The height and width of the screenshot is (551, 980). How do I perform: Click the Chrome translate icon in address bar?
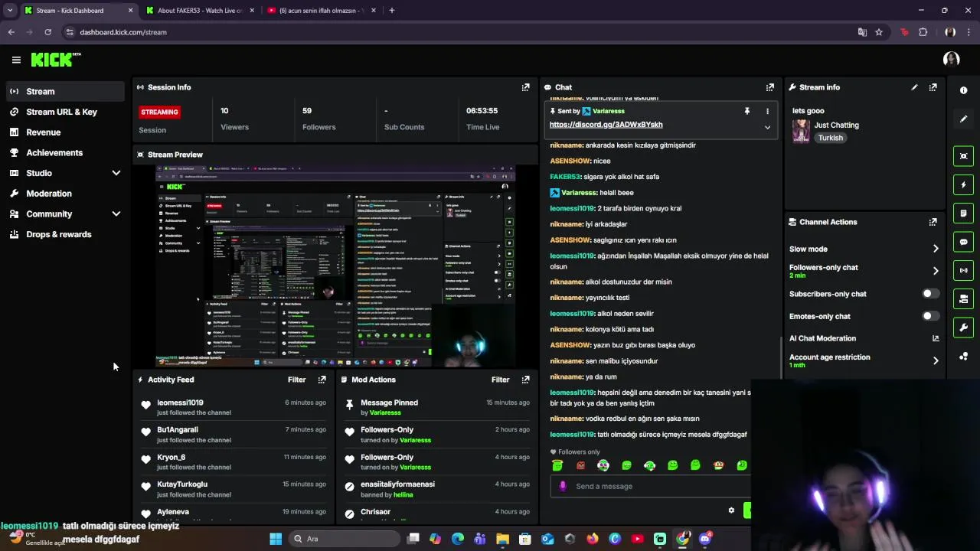[862, 32]
